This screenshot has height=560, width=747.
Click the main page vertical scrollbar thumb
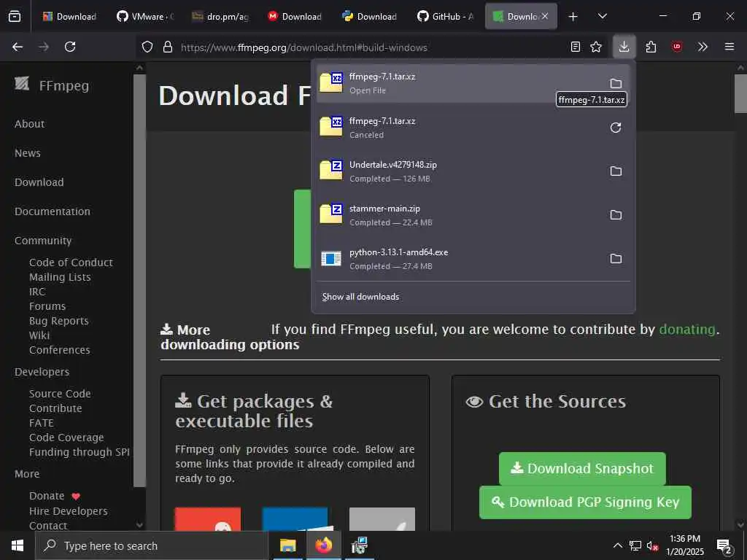click(740, 93)
